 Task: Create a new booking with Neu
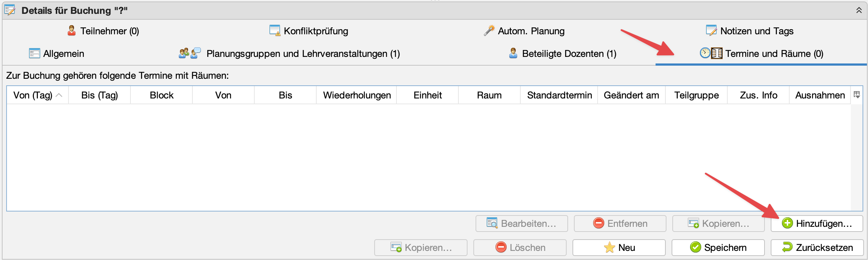click(x=619, y=248)
